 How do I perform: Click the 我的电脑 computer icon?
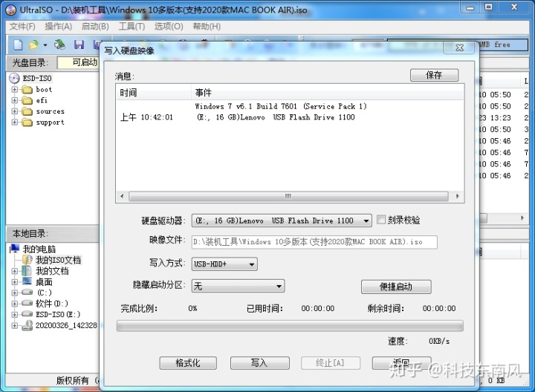pyautogui.click(x=14, y=249)
